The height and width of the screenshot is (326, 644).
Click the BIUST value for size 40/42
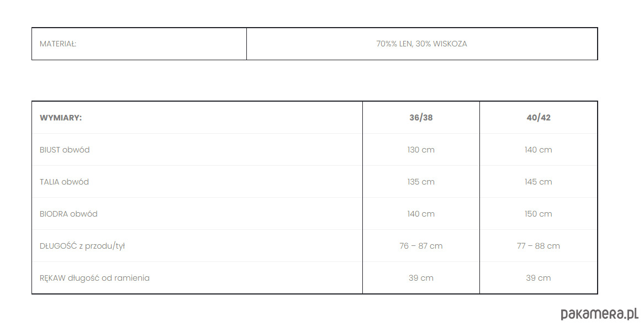coord(539,150)
